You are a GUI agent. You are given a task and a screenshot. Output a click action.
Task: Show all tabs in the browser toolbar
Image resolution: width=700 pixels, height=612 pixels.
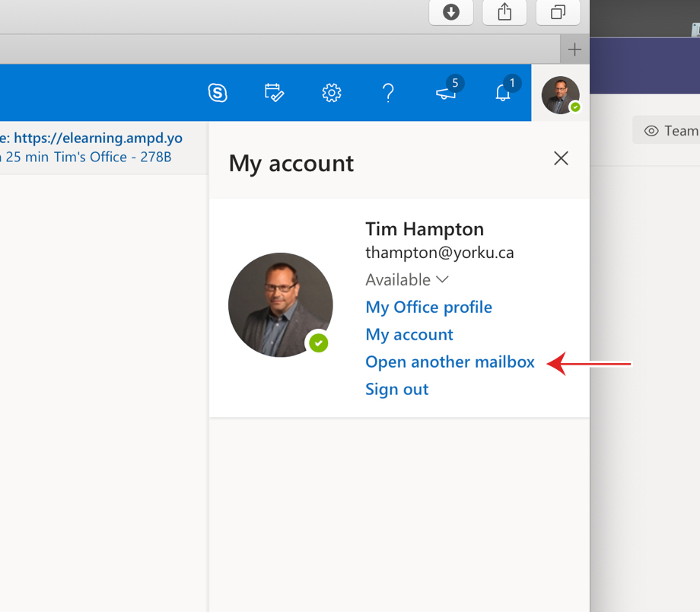[x=558, y=12]
